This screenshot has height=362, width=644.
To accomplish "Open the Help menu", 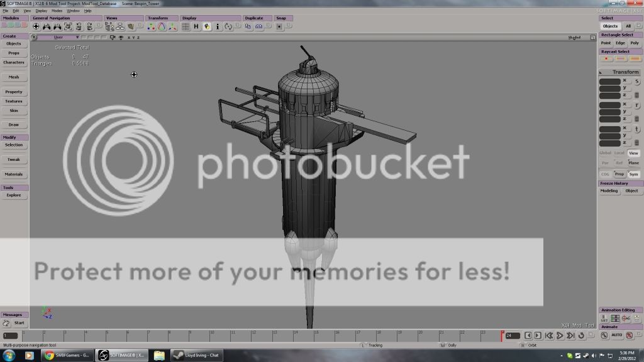I will [87, 11].
